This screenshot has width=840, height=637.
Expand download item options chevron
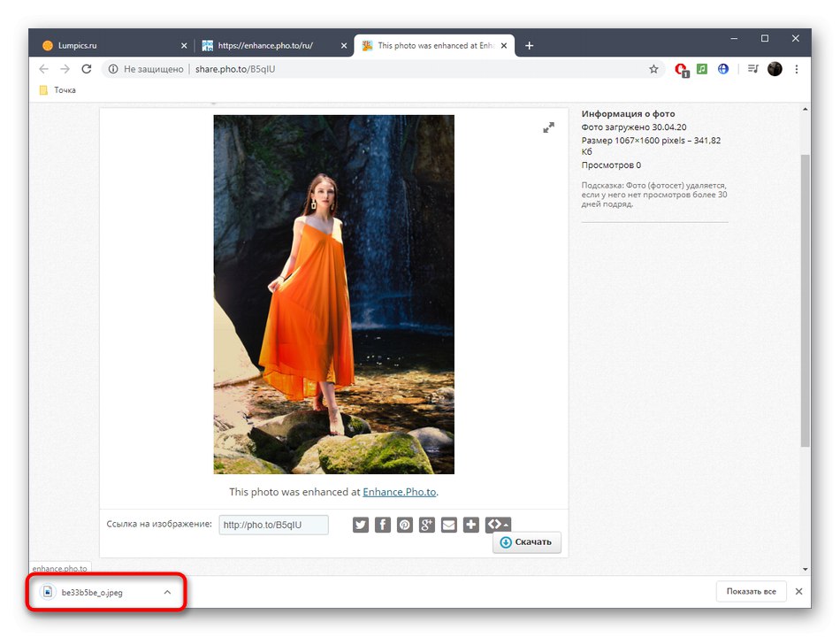tap(167, 592)
